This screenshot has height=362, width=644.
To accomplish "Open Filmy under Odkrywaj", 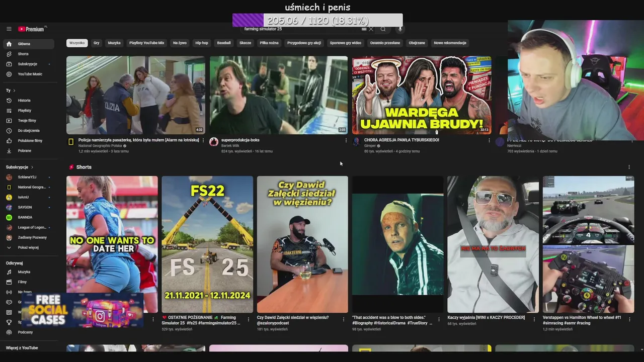I will pyautogui.click(x=28, y=282).
